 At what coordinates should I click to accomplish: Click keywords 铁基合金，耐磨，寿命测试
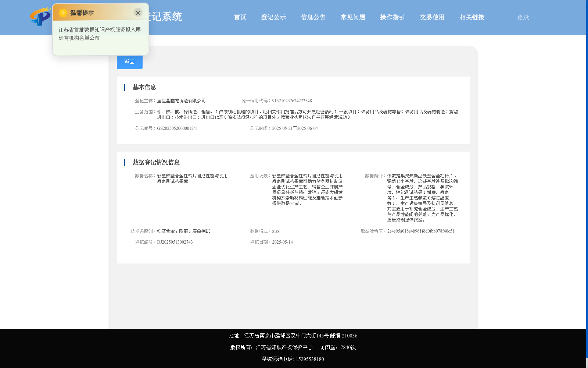pyautogui.click(x=183, y=231)
